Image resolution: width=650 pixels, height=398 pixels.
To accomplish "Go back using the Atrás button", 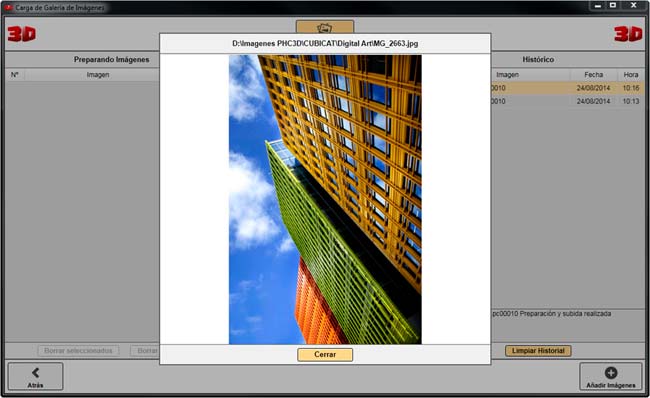I will click(x=36, y=376).
